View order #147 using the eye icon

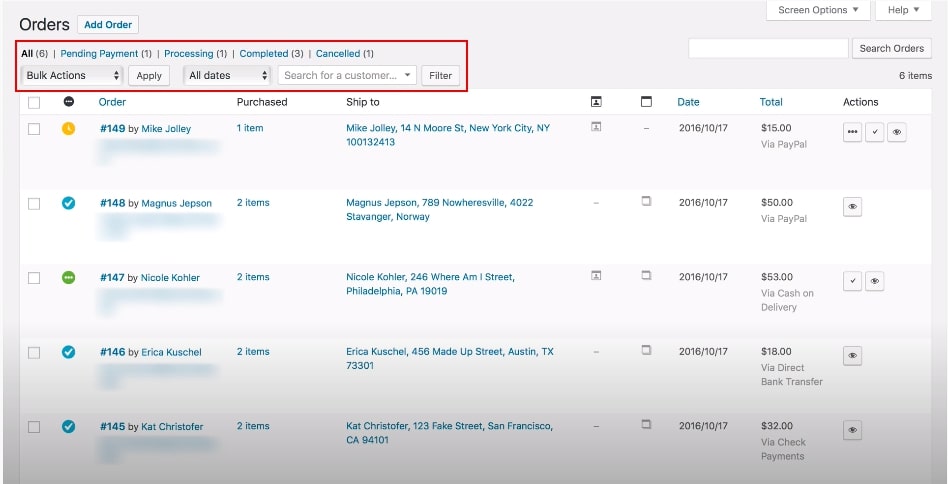click(874, 281)
